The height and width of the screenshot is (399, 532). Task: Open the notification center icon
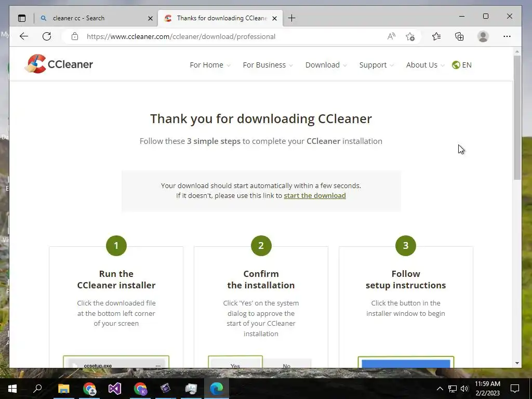pyautogui.click(x=515, y=389)
